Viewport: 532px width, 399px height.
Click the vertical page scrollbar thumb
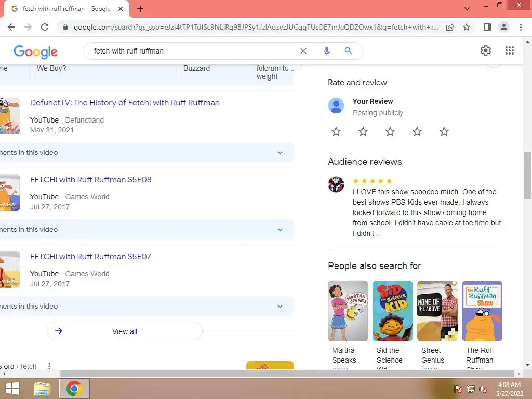(527, 176)
